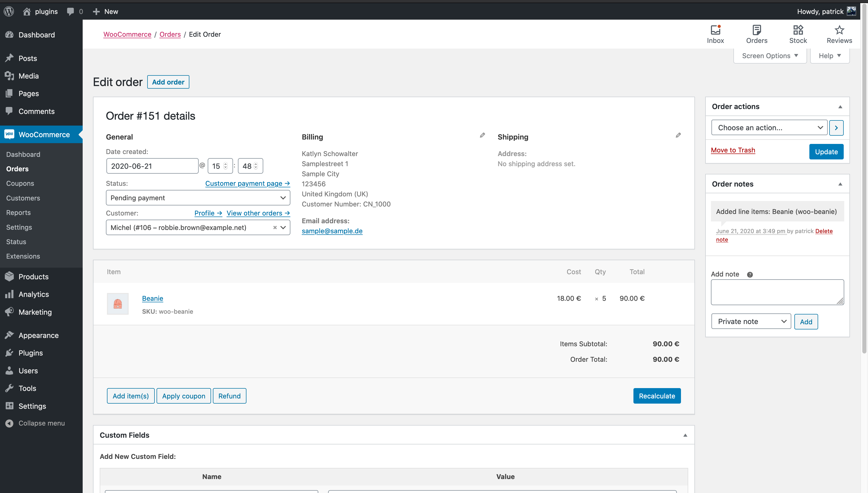Open the Private note type dropdown
868x493 pixels.
pos(751,321)
